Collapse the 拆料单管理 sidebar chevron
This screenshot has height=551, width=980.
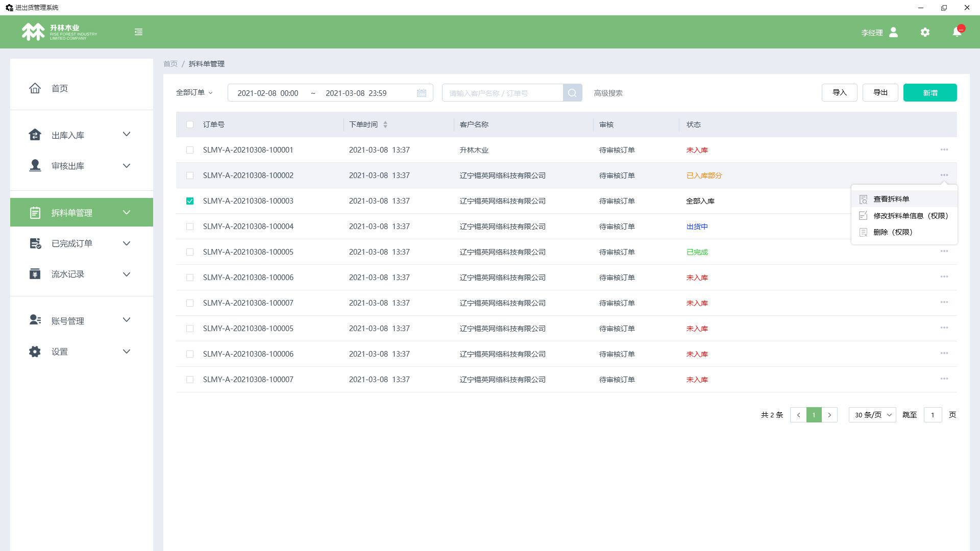[x=127, y=212]
